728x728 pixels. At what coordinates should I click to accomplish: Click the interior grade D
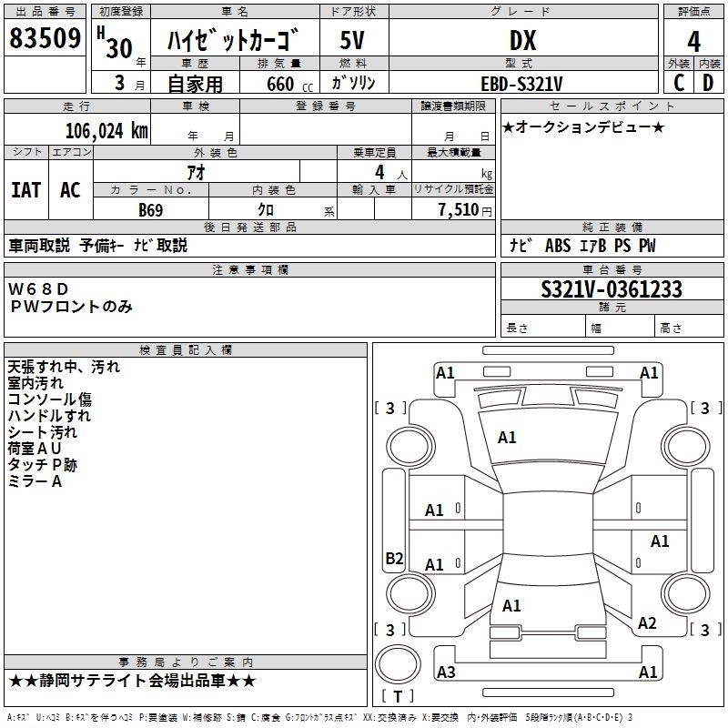pyautogui.click(x=709, y=83)
